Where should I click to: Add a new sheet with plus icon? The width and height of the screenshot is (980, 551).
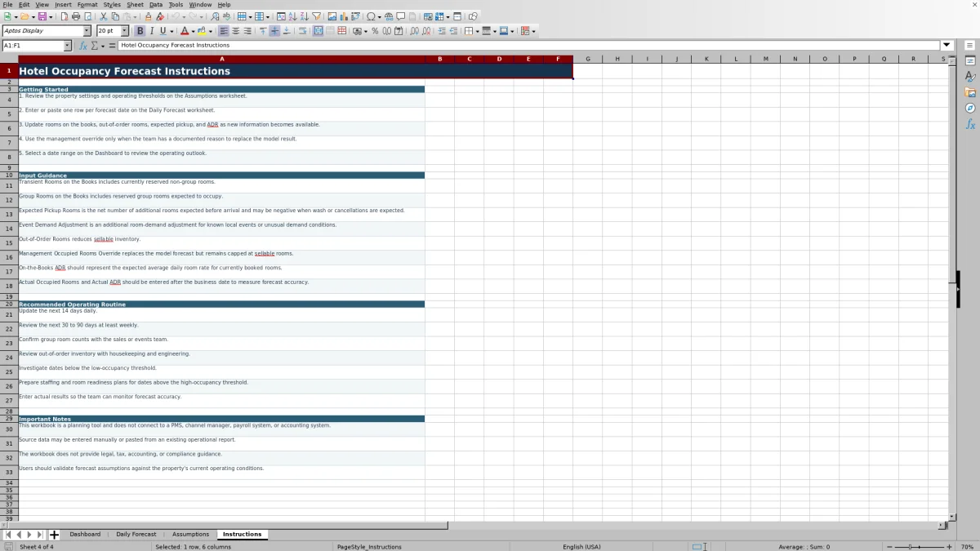point(55,535)
